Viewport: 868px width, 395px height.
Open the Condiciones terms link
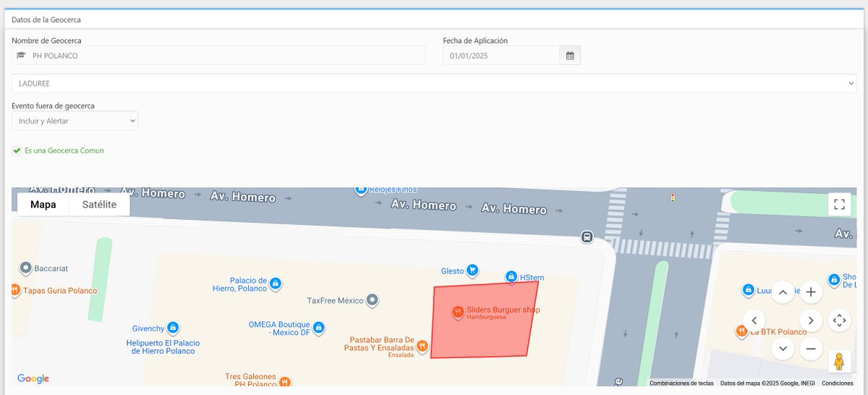tap(838, 383)
